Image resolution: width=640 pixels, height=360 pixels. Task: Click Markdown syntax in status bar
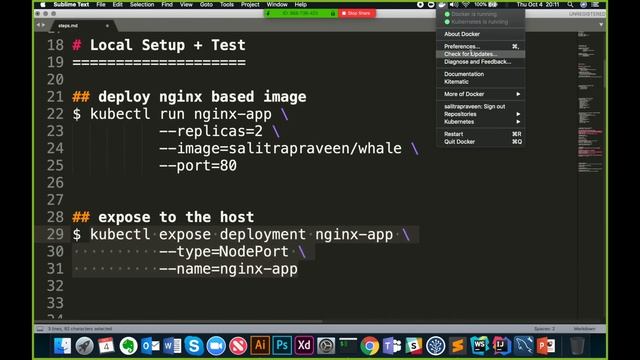pos(584,329)
